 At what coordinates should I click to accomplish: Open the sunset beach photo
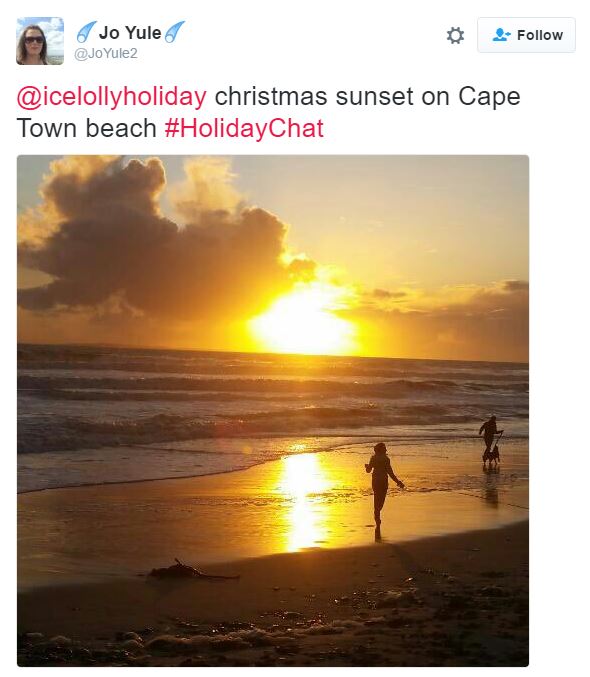(x=273, y=411)
